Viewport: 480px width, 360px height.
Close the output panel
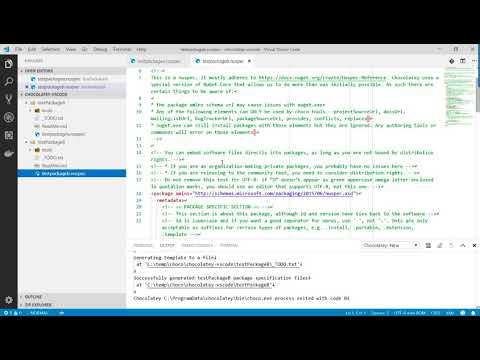(x=474, y=245)
